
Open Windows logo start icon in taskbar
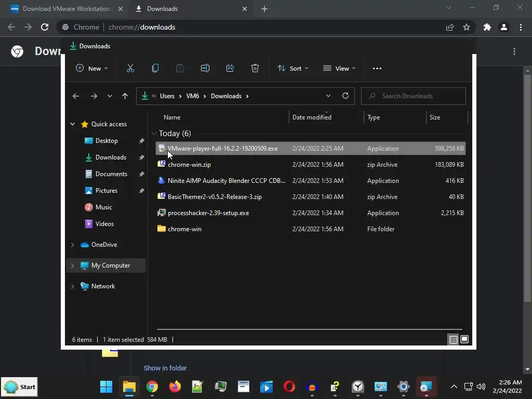(x=106, y=387)
